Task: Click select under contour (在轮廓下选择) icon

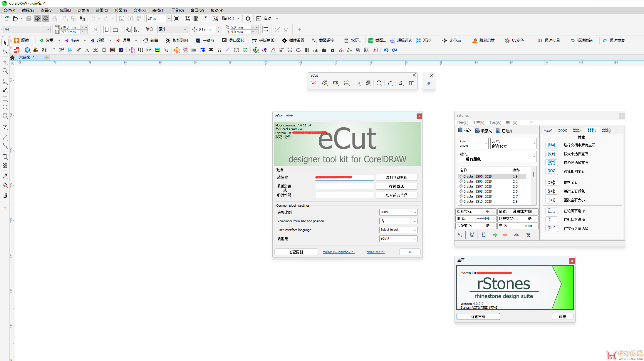Action: point(551,211)
